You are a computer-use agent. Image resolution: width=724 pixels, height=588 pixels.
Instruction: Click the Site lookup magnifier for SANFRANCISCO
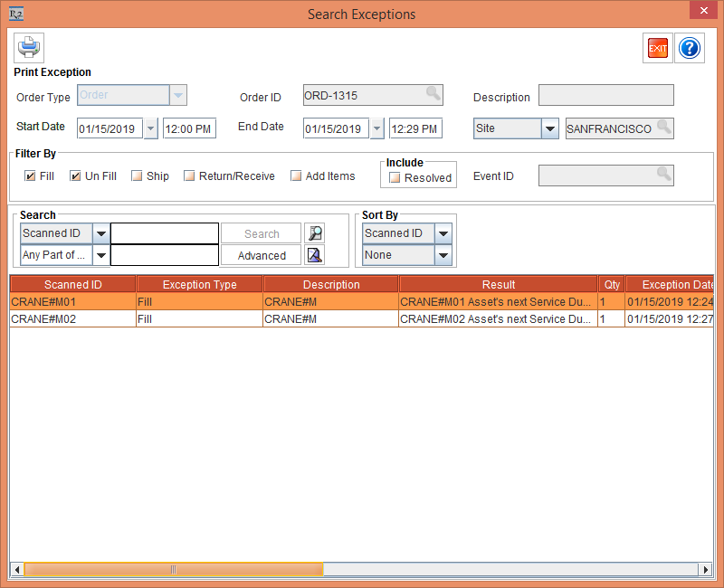(663, 128)
